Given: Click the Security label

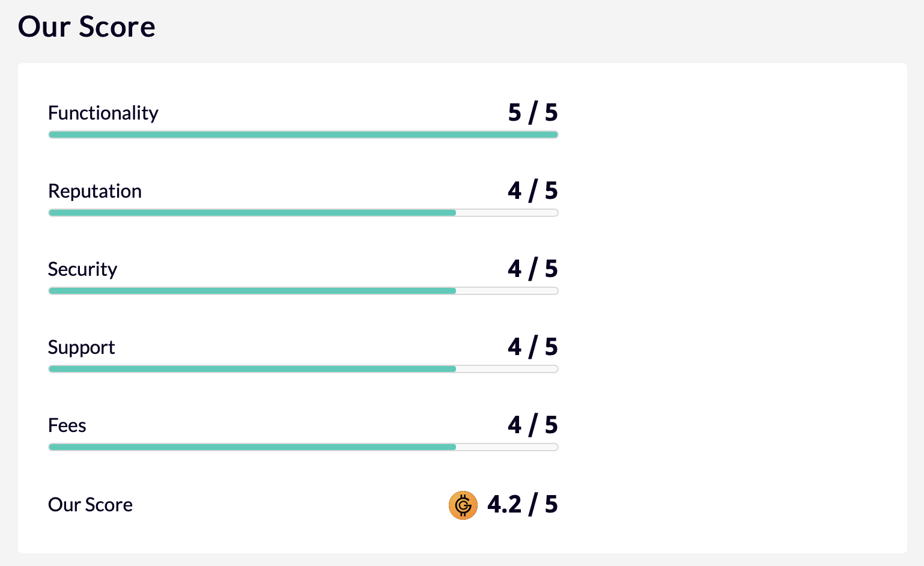Looking at the screenshot, I should [82, 269].
